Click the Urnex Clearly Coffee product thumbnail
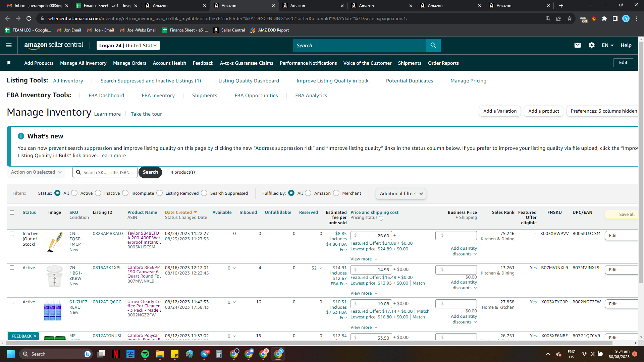Screen dimensions: 644x362 click(x=53, y=310)
